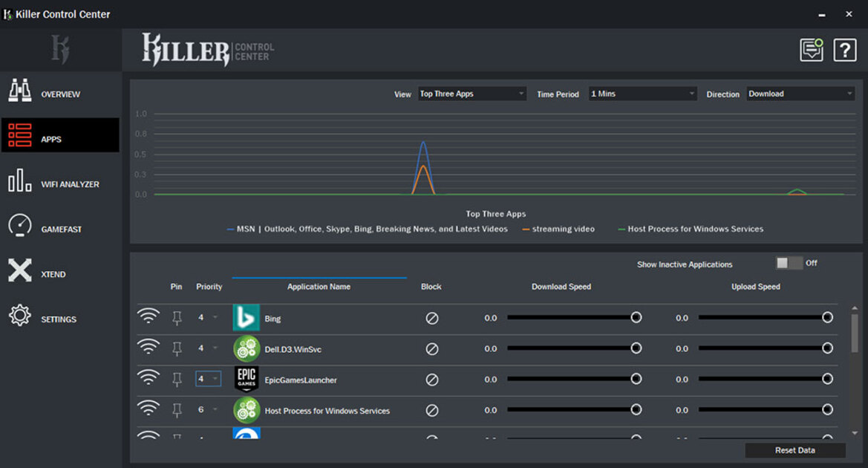Block the Bing application
The width and height of the screenshot is (868, 468).
coord(432,318)
